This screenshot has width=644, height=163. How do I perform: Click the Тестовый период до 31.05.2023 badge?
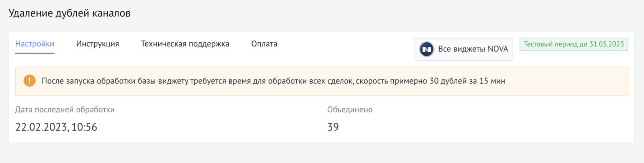click(573, 44)
